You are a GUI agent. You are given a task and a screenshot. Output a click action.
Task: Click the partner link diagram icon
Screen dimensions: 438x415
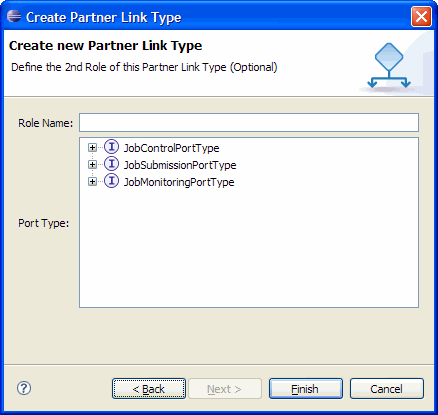click(389, 66)
